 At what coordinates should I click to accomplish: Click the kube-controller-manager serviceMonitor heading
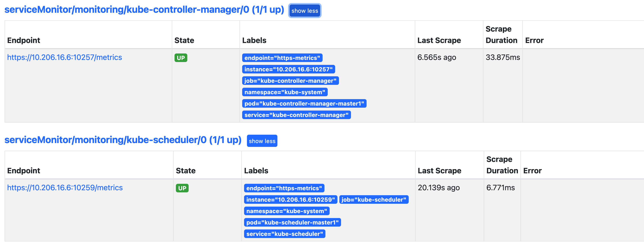pos(144,10)
